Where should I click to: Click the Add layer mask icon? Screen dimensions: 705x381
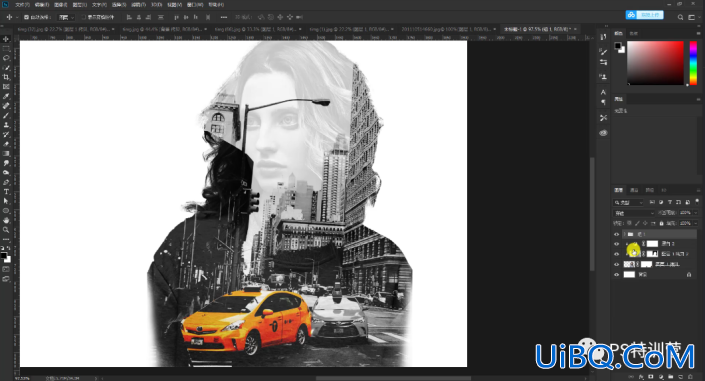pos(651,377)
